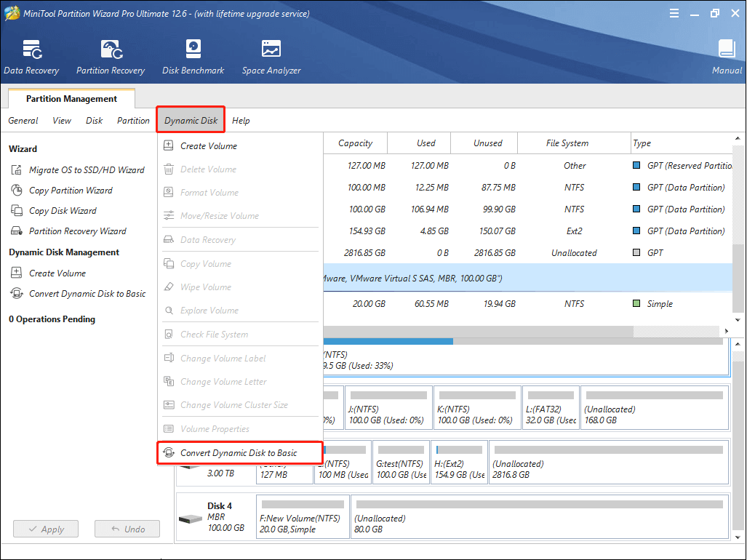Choose Copy Volume menu entry

[239, 263]
